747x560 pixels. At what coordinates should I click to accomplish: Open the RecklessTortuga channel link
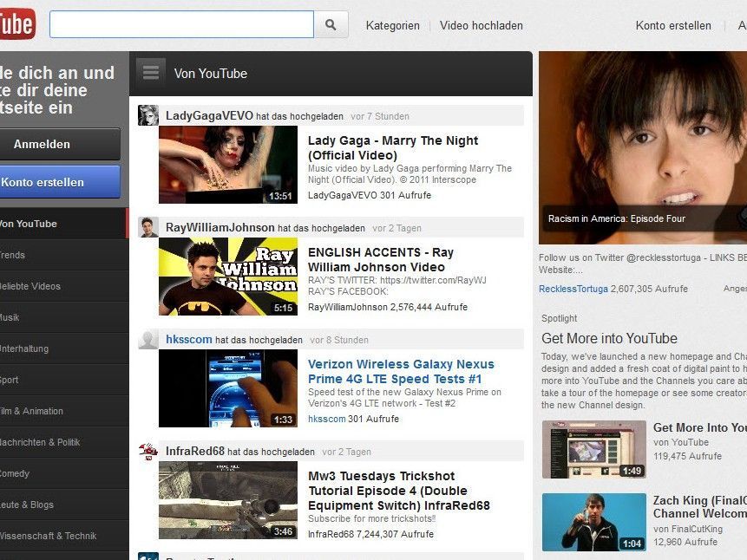[573, 289]
